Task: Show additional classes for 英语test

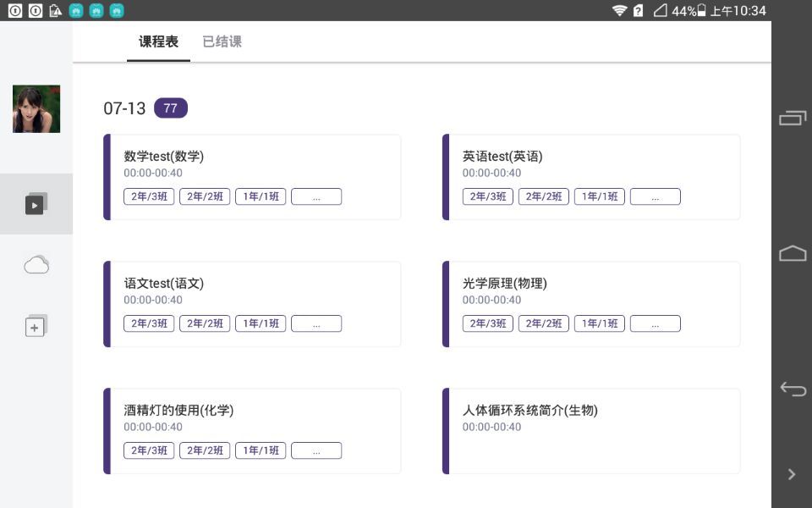Action: tap(656, 196)
